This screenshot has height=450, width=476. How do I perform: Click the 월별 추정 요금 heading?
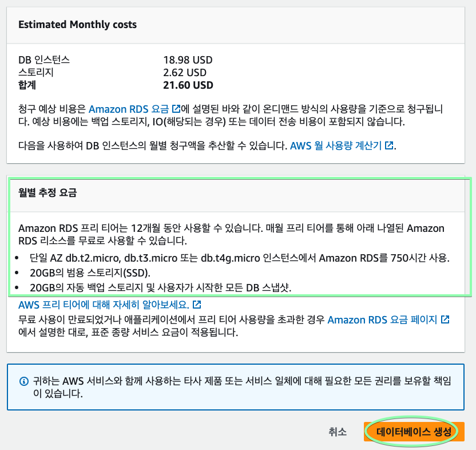click(x=47, y=192)
